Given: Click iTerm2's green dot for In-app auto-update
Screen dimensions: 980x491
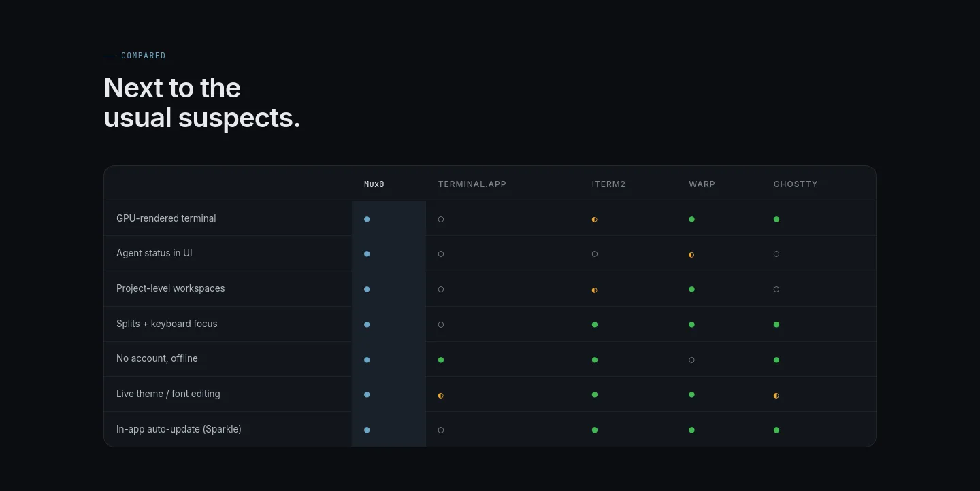Looking at the screenshot, I should (x=595, y=430).
